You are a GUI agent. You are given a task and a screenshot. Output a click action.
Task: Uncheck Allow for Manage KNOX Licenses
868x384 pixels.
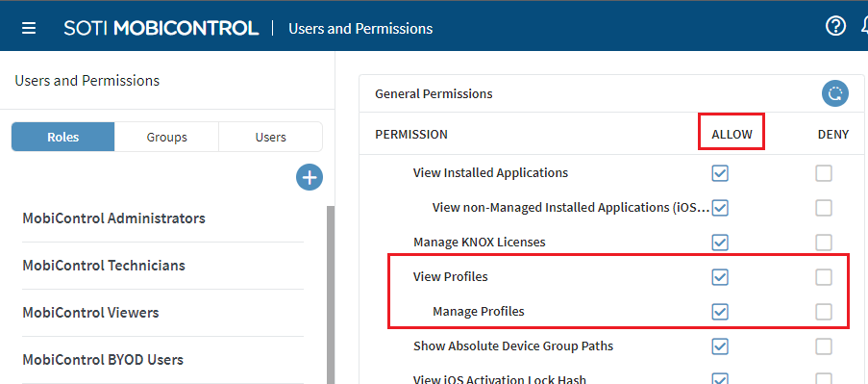coord(720,243)
